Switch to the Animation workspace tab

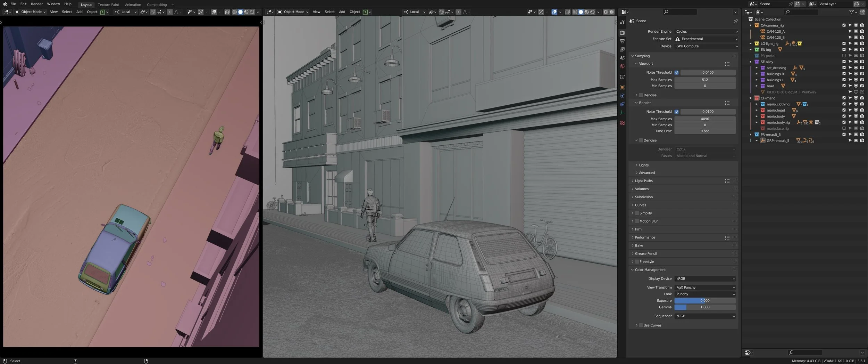[x=133, y=5]
